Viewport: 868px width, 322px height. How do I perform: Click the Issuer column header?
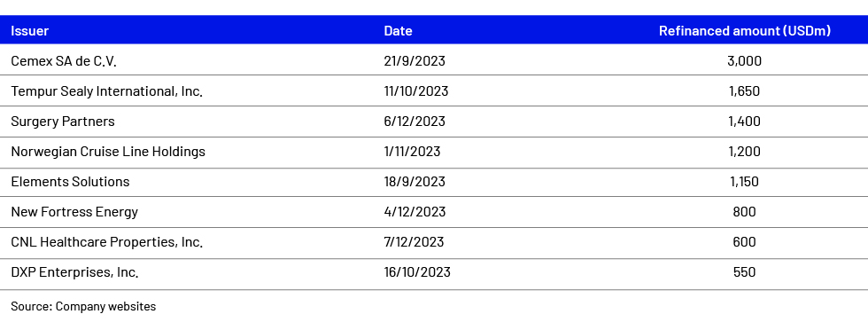[30, 31]
